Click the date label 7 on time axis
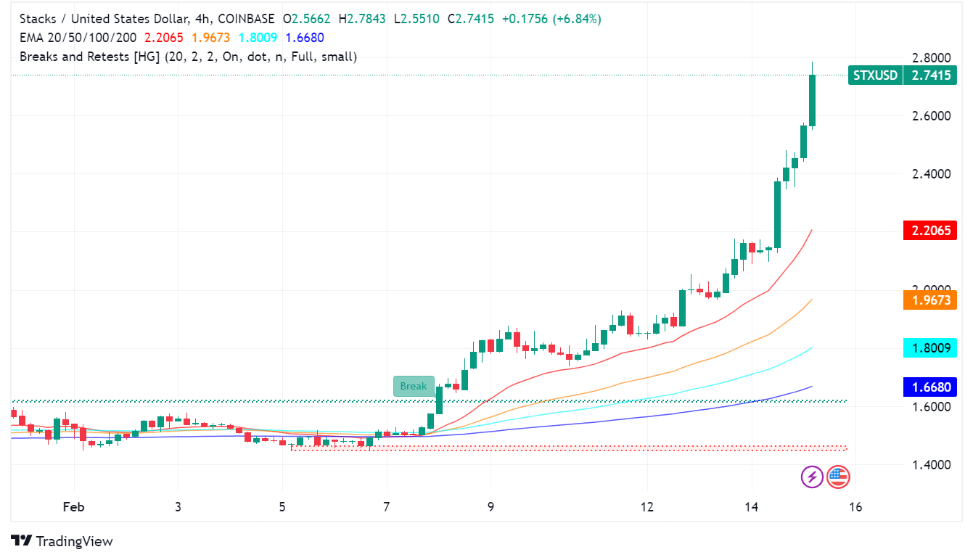Screen dimensions: 973x560 387,507
